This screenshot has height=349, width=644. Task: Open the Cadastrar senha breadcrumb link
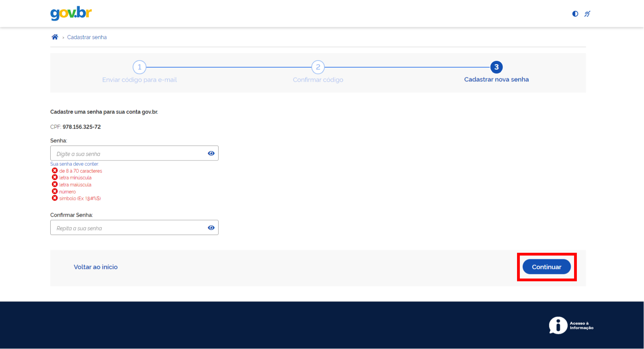pos(87,37)
